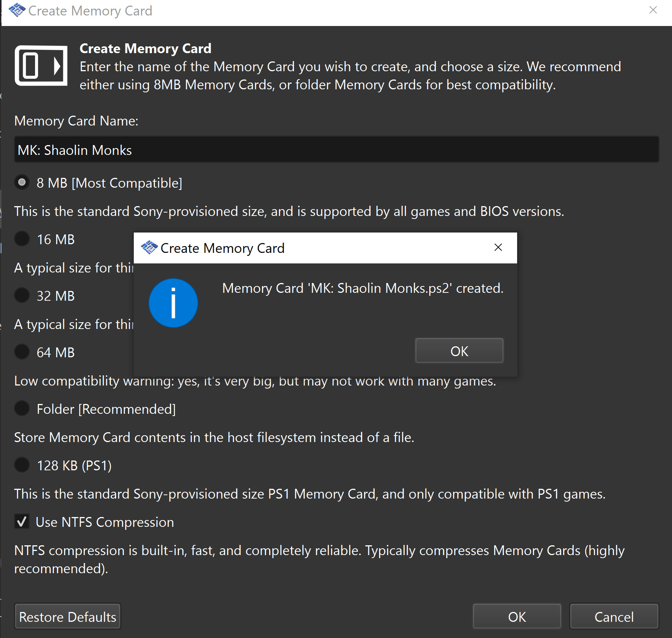Image resolution: width=672 pixels, height=638 pixels.
Task: Select the 16 MB card size
Action: coord(22,239)
